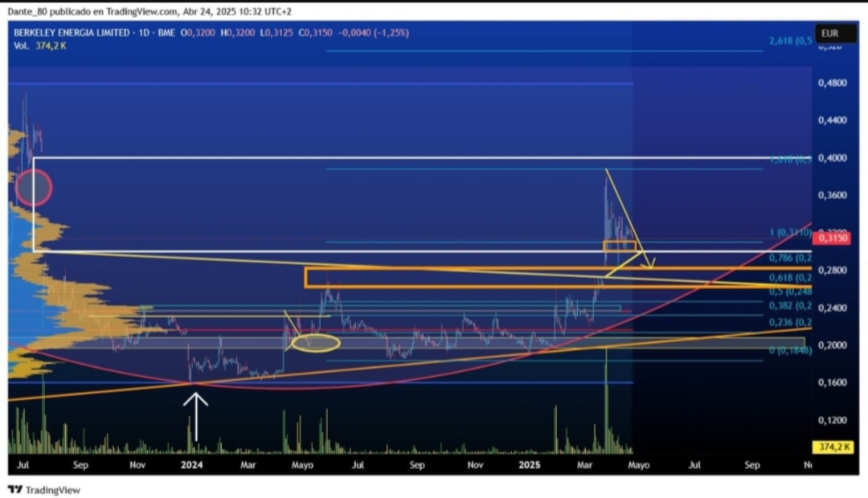This screenshot has height=498, width=868.
Task: Click the Vol. indicator legend
Action: pyautogui.click(x=40, y=46)
